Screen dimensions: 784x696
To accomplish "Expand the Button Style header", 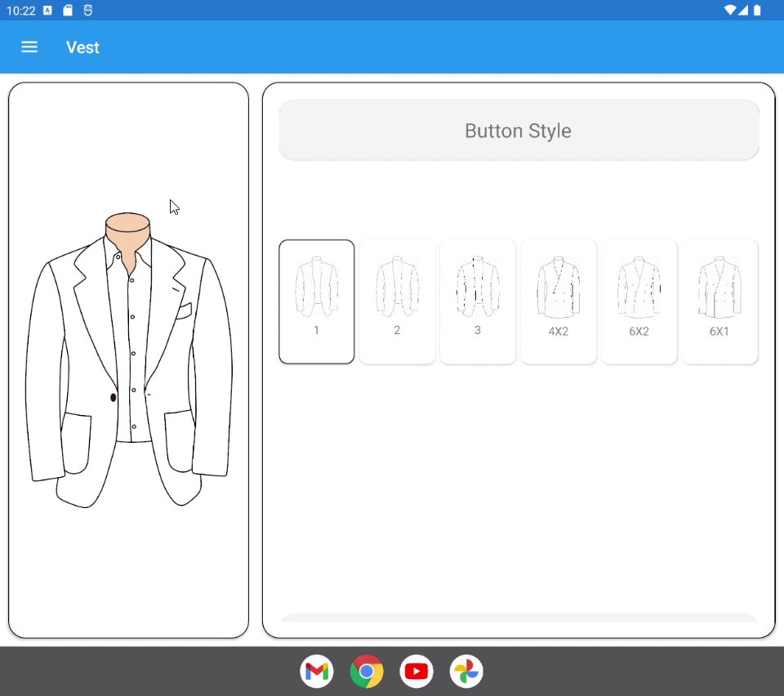I will click(518, 130).
